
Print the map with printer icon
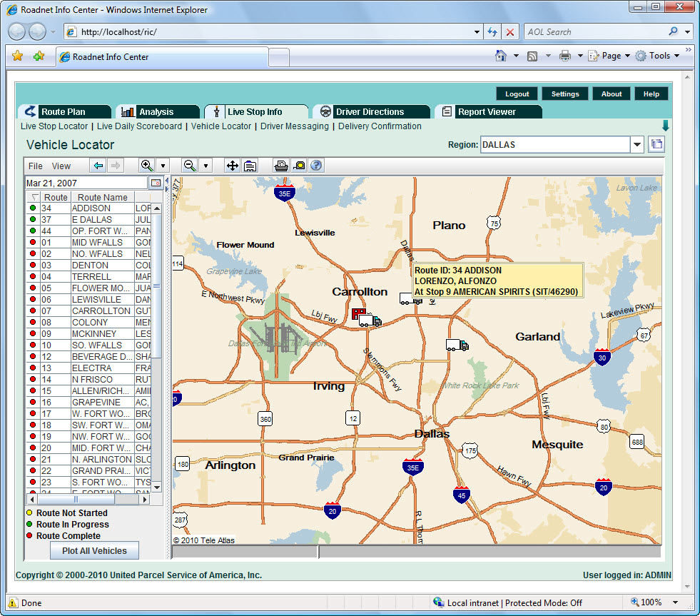[x=281, y=166]
